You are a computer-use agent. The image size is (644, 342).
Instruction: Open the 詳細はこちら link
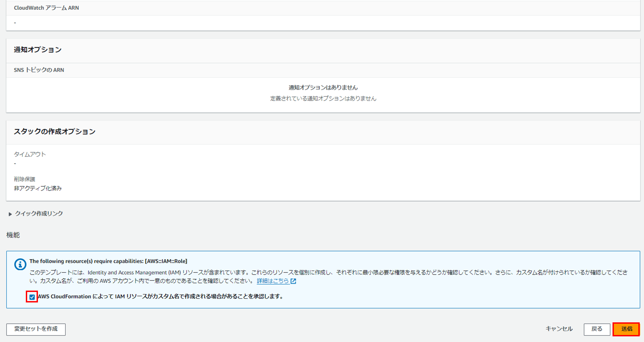pyautogui.click(x=273, y=281)
